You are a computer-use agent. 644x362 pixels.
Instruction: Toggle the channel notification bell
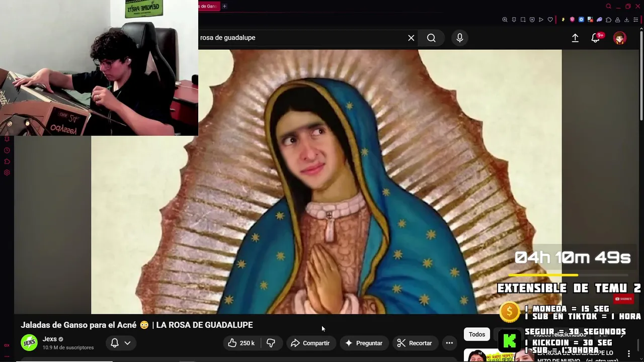pyautogui.click(x=115, y=343)
